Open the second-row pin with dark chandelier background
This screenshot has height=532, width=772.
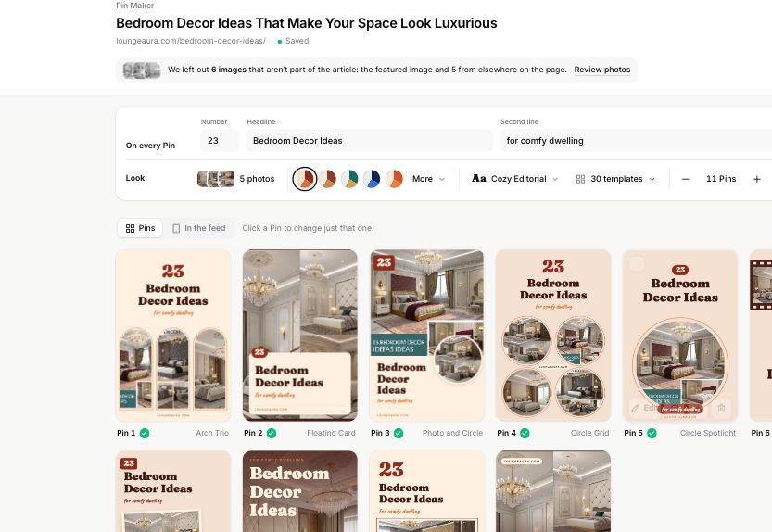[x=300, y=491]
